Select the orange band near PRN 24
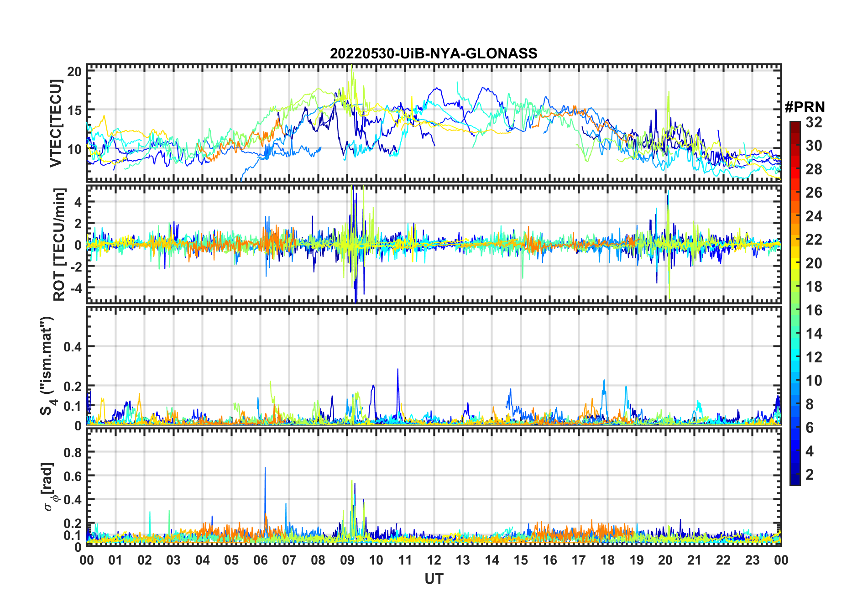 click(x=795, y=216)
